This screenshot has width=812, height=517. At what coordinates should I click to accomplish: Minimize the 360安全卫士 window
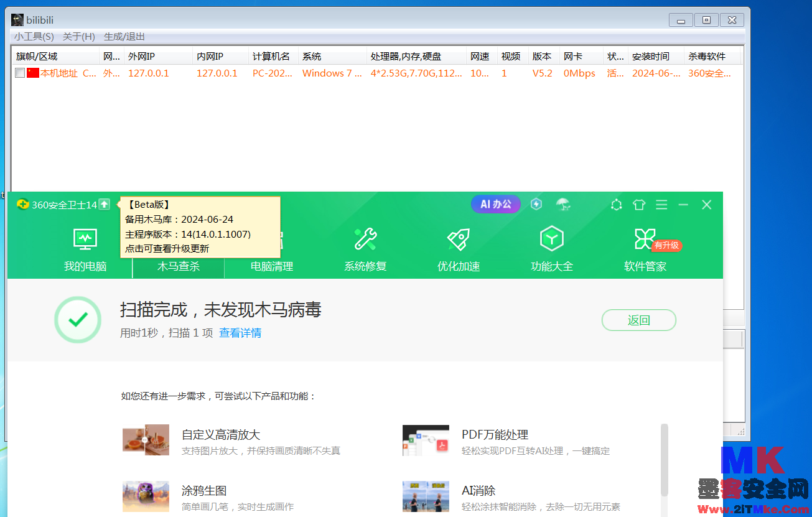tap(683, 205)
